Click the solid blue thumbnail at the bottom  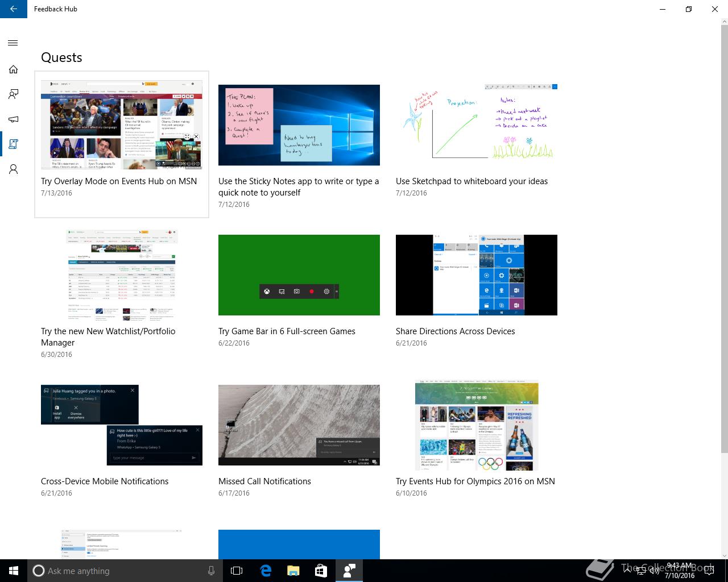tap(299, 544)
